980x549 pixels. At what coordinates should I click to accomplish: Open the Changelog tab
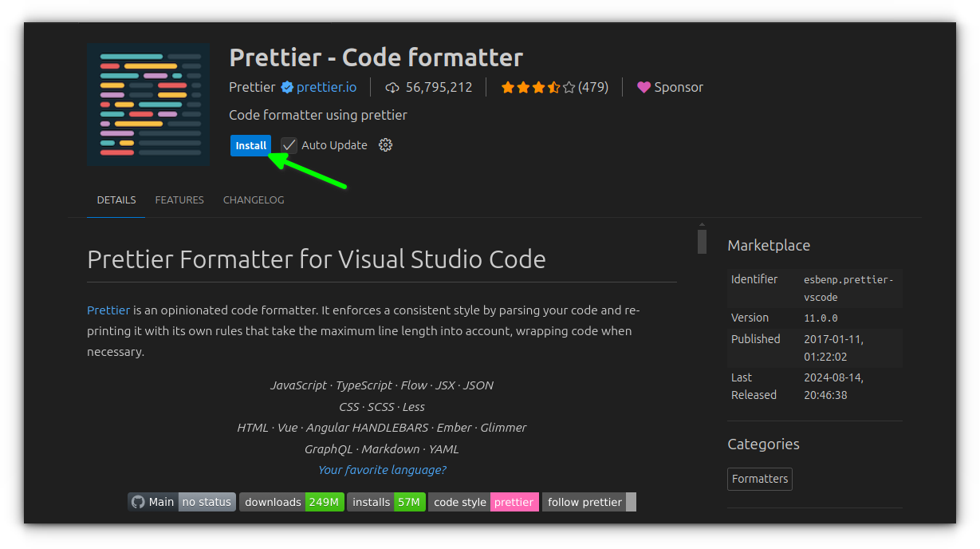tap(254, 200)
